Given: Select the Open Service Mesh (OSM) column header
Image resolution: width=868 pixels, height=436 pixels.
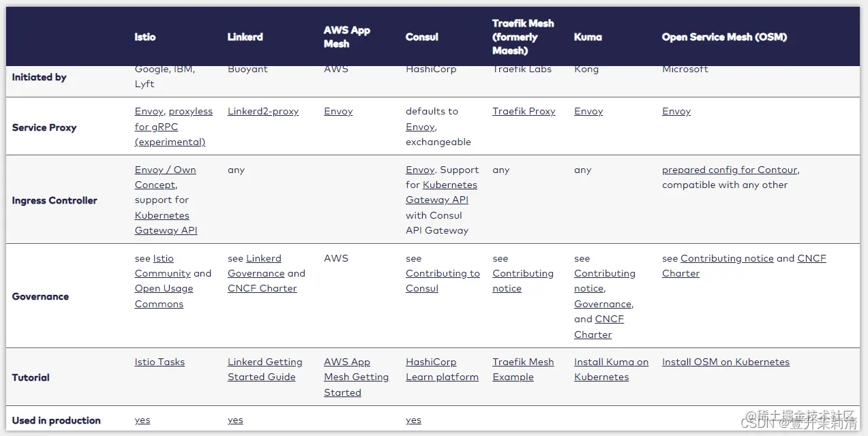Looking at the screenshot, I should click(x=724, y=37).
